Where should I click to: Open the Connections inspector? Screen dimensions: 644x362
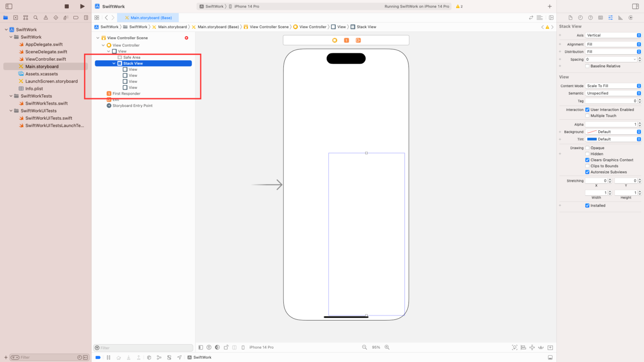[631, 18]
